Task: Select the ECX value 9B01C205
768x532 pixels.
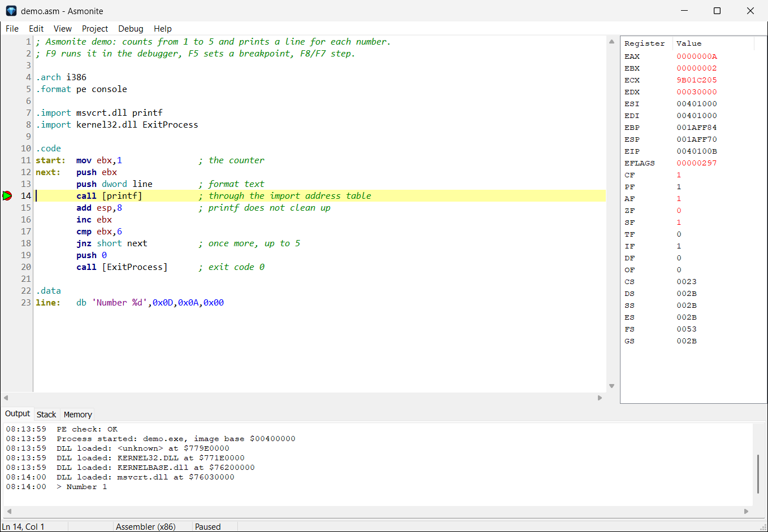Action: (697, 80)
